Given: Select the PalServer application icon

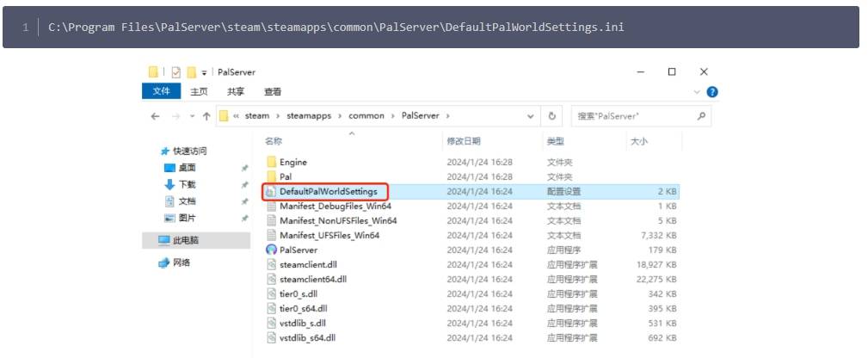Looking at the screenshot, I should click(271, 250).
